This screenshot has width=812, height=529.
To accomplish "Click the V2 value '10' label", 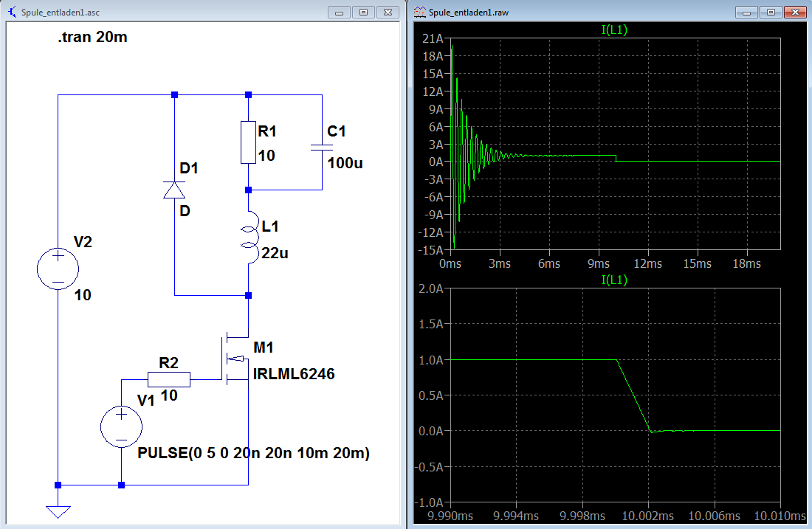I will [83, 295].
